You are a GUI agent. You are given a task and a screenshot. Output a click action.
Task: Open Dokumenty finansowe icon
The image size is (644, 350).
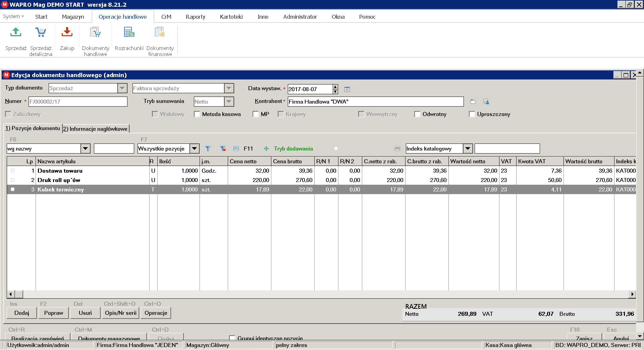(x=160, y=32)
